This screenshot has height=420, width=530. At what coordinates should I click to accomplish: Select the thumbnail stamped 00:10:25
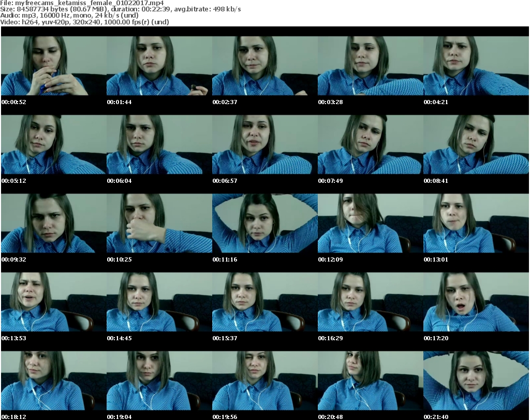(x=159, y=223)
